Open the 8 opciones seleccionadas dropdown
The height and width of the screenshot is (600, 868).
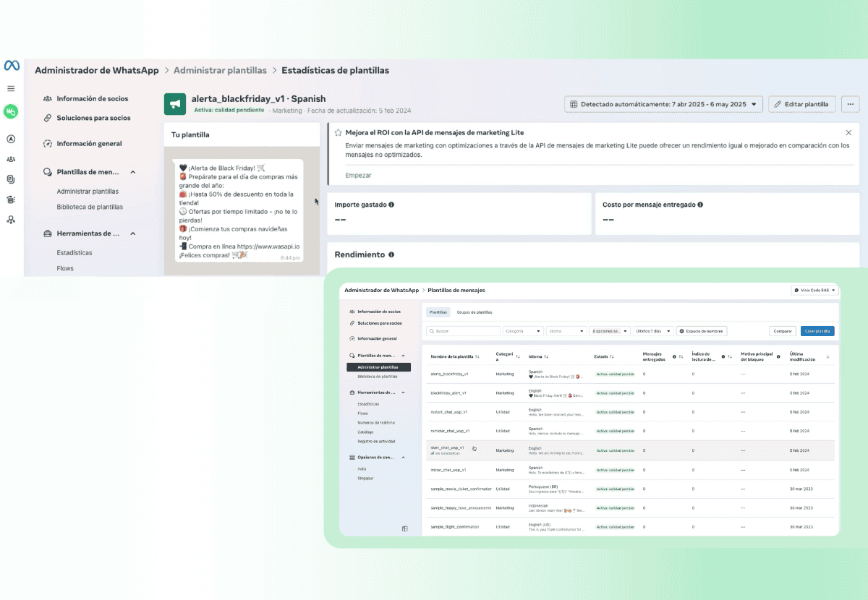[610, 331]
